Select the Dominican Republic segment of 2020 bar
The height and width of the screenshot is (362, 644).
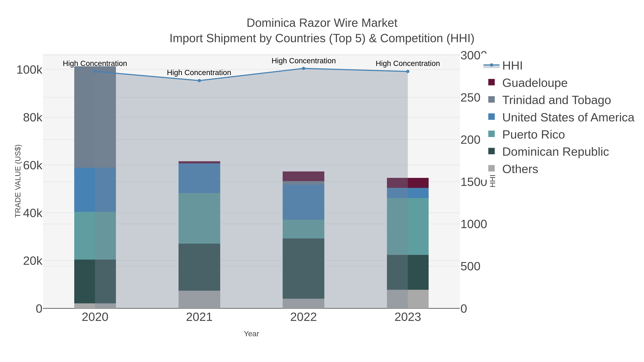95,282
